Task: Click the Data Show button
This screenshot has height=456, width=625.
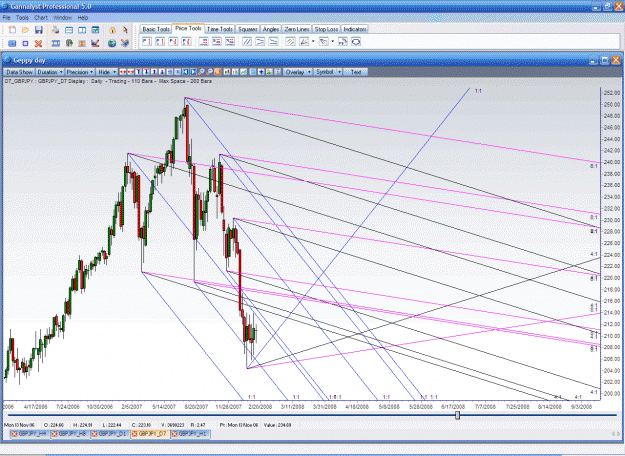Action: pos(19,72)
